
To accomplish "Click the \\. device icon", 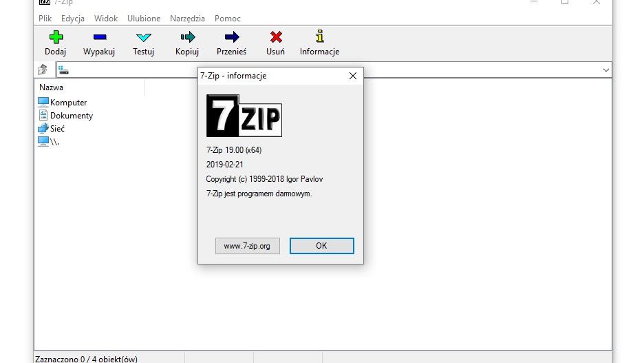I will tap(43, 141).
